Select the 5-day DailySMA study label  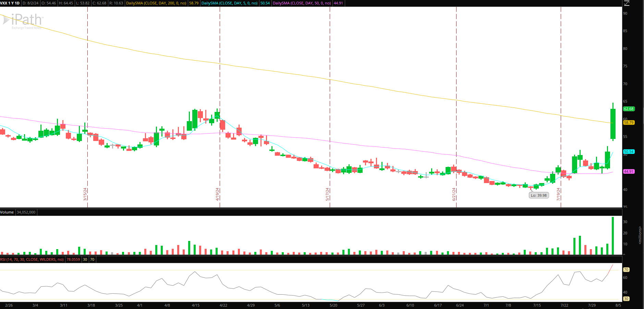(229, 3)
